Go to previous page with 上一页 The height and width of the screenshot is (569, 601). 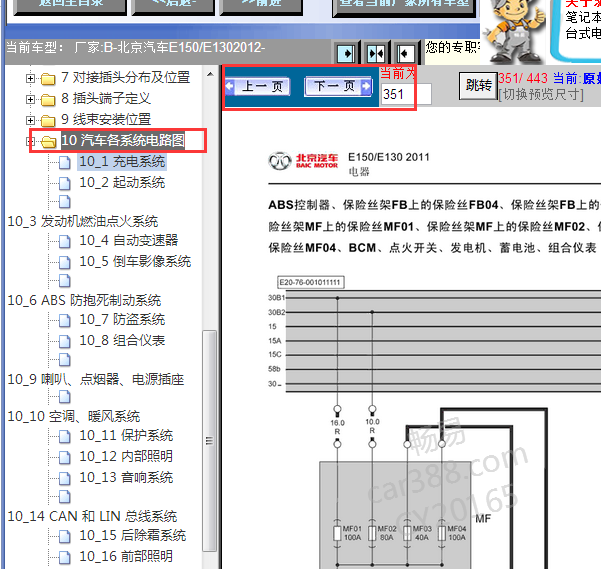pos(258,87)
